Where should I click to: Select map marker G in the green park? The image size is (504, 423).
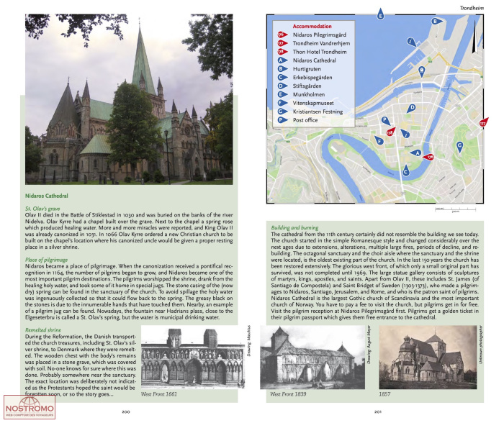pos(459,147)
